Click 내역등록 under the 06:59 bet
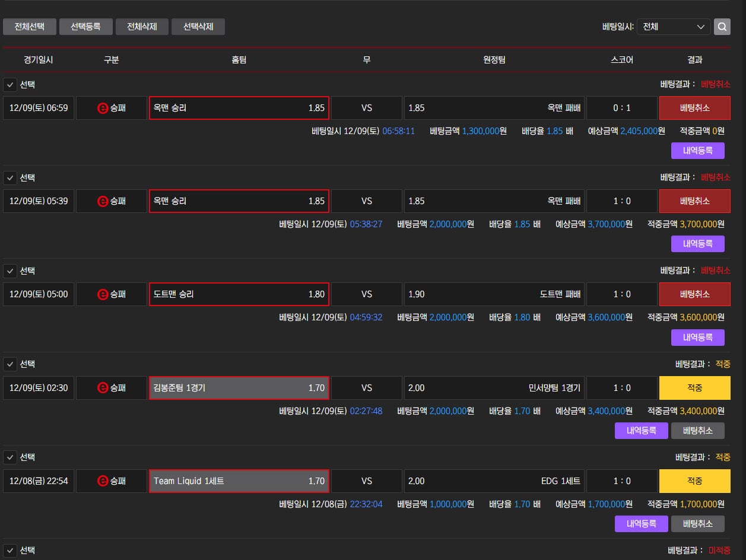The width and height of the screenshot is (746, 560). point(698,151)
